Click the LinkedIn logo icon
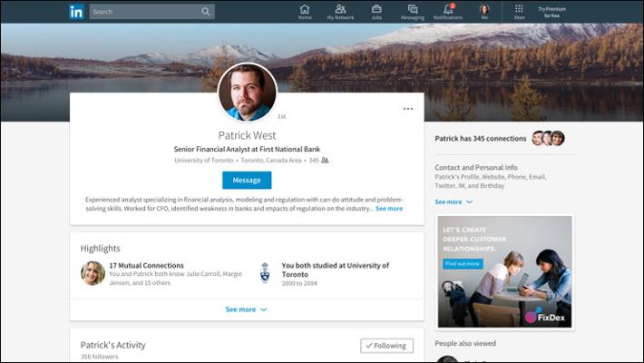644x363 pixels. (76, 12)
